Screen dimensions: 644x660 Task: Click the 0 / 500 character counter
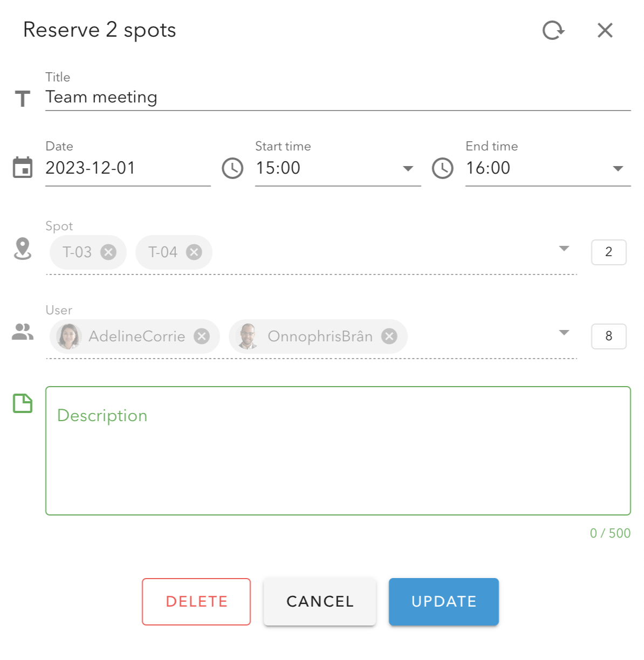point(609,533)
